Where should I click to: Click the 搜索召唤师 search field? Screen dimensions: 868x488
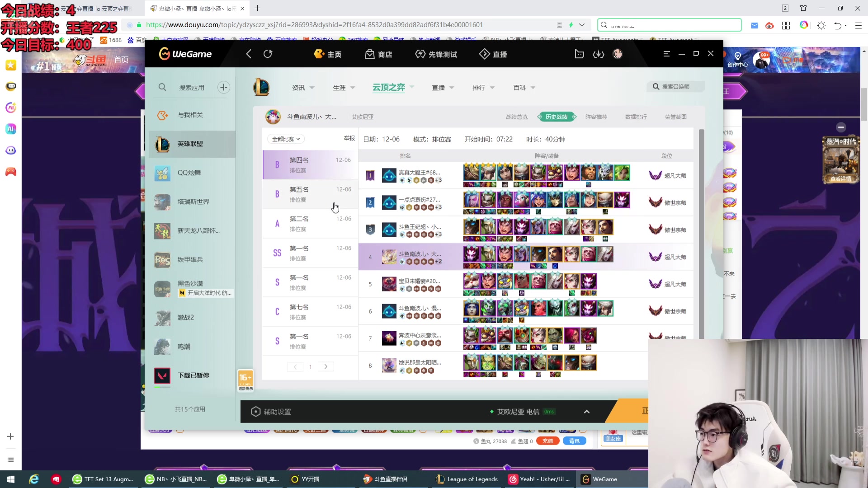[676, 86]
